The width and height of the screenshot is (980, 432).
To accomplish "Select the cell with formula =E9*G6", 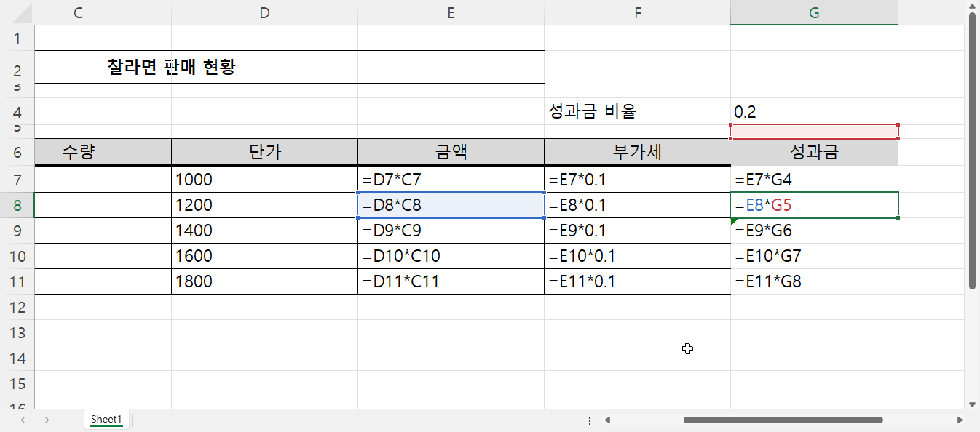I will click(x=814, y=231).
